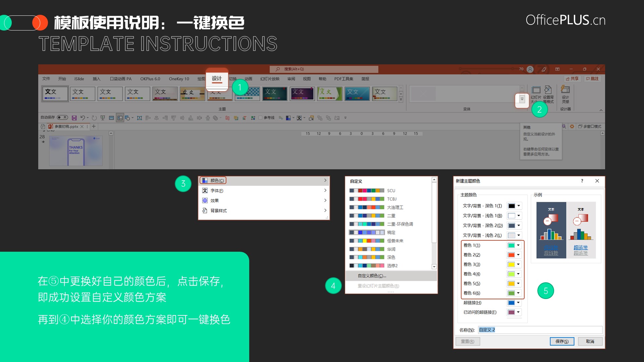
Task: Choose the TCBJ color scheme
Action: tap(373, 199)
